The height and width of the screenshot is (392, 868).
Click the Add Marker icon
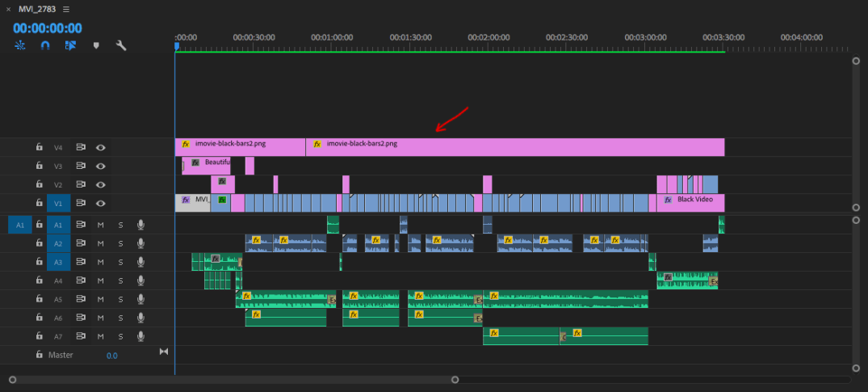coord(96,46)
